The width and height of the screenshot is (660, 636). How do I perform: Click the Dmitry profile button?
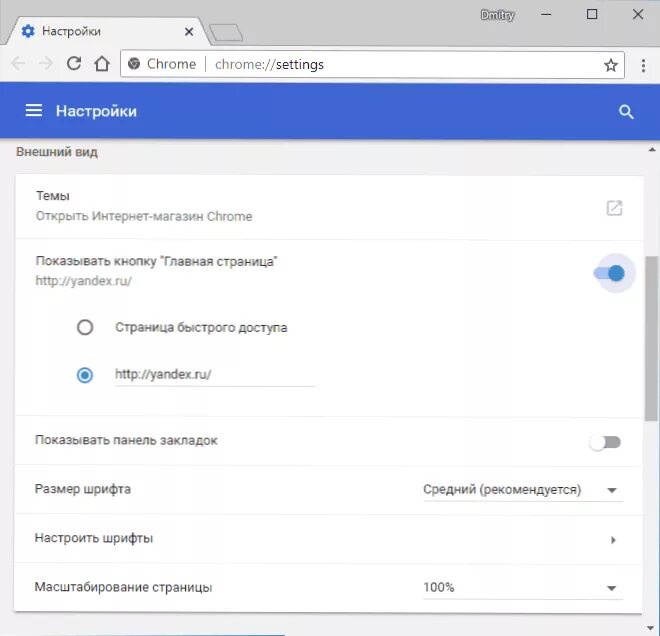(x=497, y=15)
